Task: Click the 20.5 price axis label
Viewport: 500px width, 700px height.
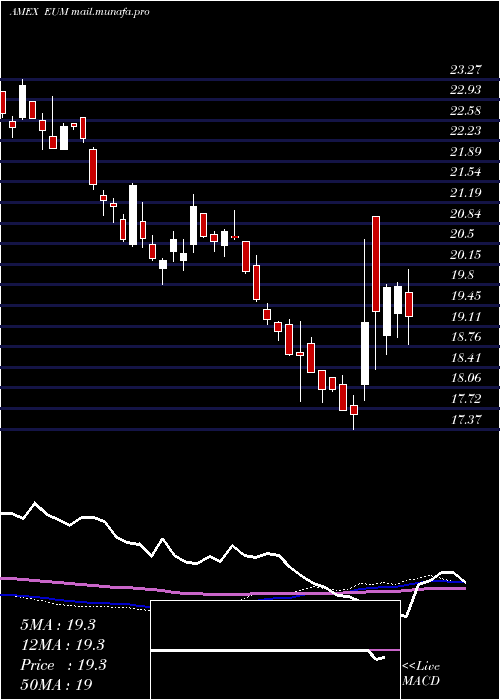Action: tap(462, 234)
